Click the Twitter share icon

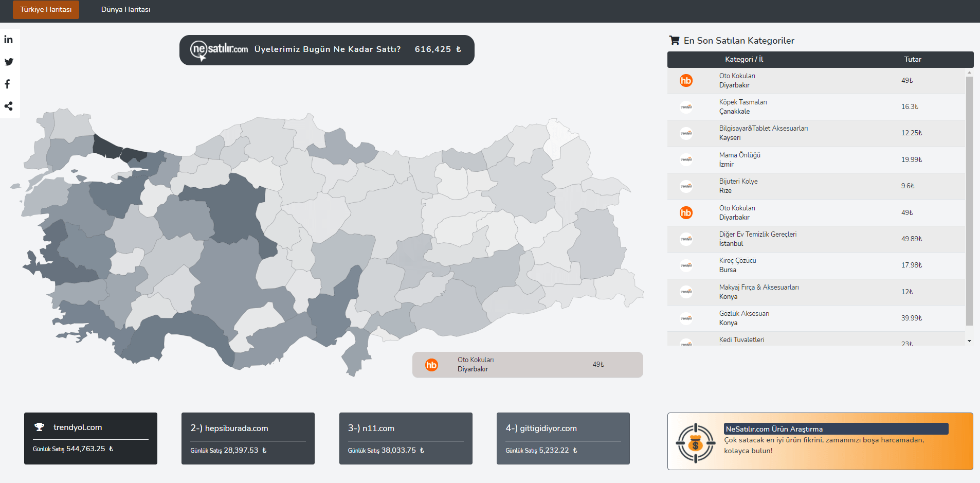click(9, 62)
